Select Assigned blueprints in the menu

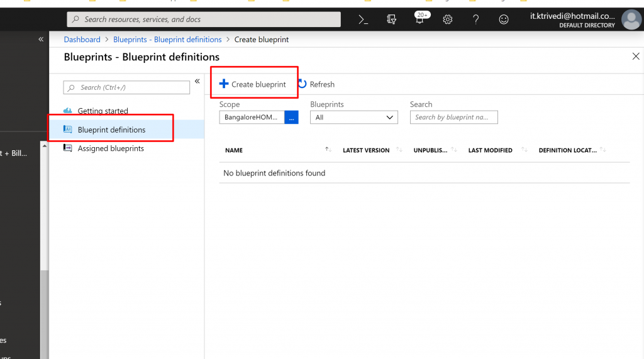pos(111,149)
